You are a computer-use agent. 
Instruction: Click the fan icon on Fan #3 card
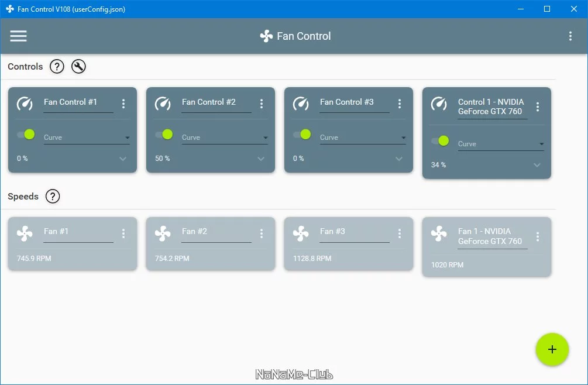pos(301,233)
